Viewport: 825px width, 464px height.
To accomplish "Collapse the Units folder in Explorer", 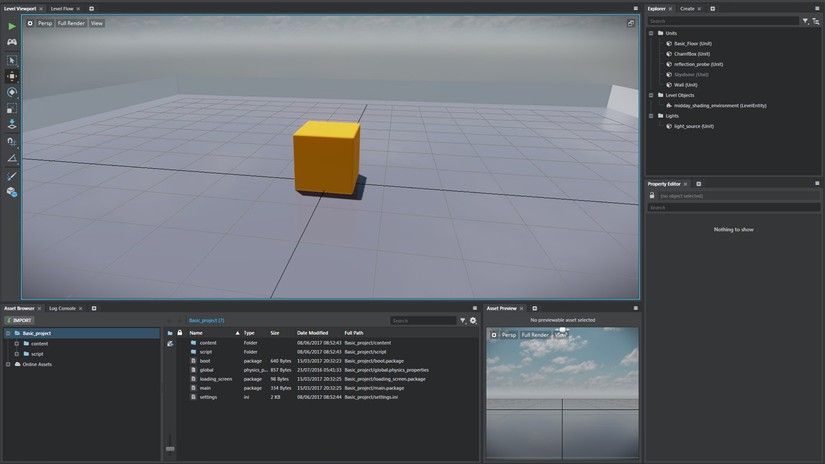I will pos(651,33).
